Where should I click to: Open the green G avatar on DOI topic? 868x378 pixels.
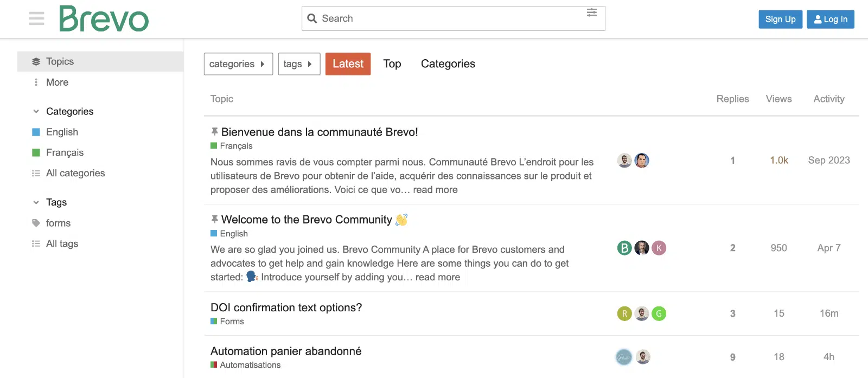click(659, 313)
